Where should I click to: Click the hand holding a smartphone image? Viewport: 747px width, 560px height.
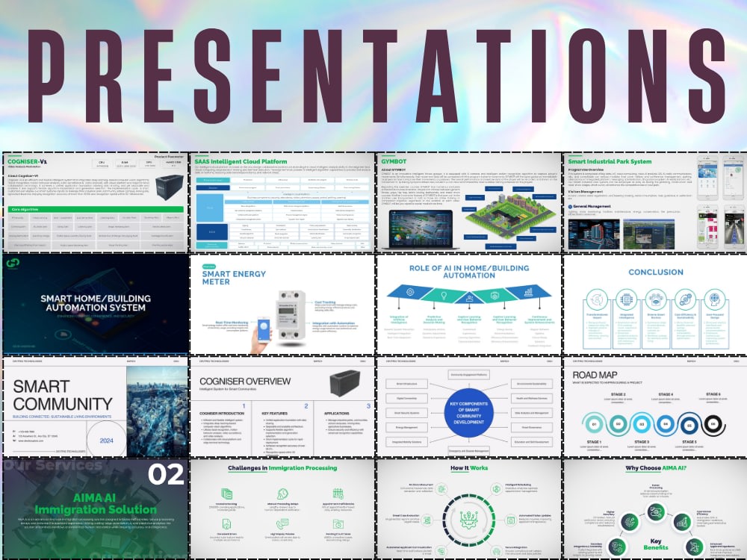pyautogui.click(x=261, y=335)
